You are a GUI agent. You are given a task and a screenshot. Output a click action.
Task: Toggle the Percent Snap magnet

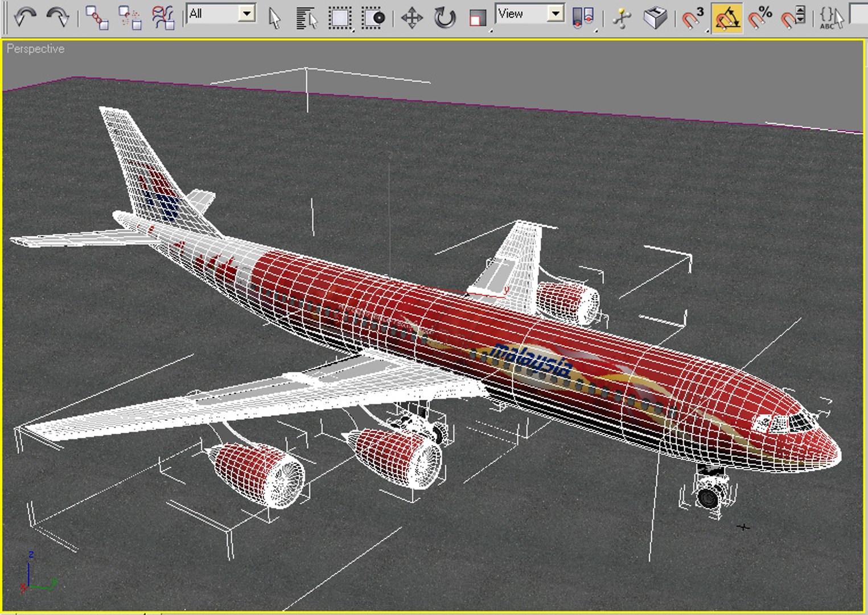760,18
